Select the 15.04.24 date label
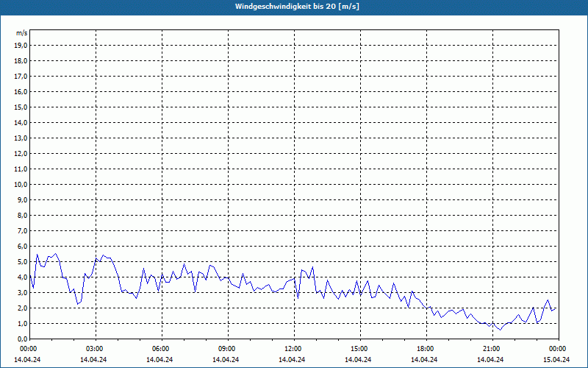 (x=556, y=359)
